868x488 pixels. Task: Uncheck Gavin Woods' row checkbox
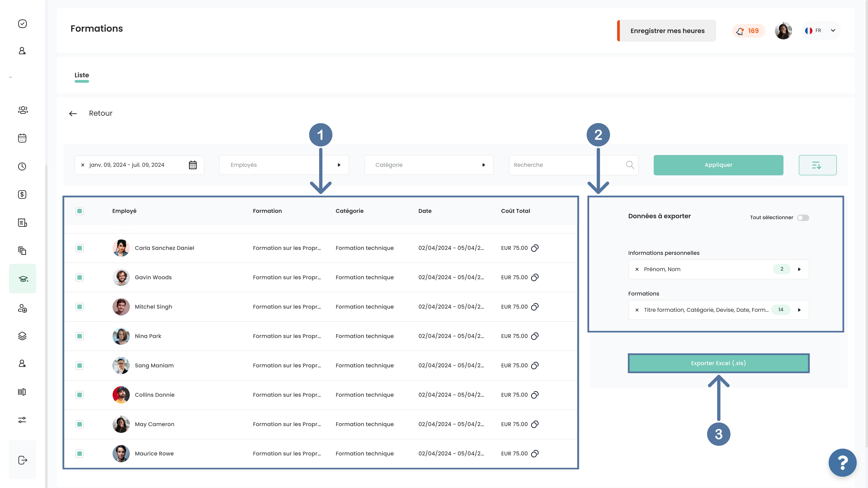pyautogui.click(x=80, y=277)
